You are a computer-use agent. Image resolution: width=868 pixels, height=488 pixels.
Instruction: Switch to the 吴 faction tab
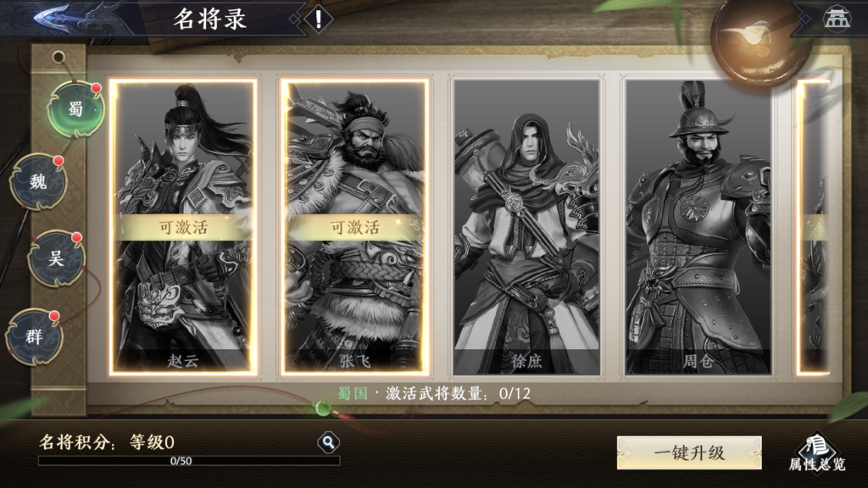(x=56, y=258)
